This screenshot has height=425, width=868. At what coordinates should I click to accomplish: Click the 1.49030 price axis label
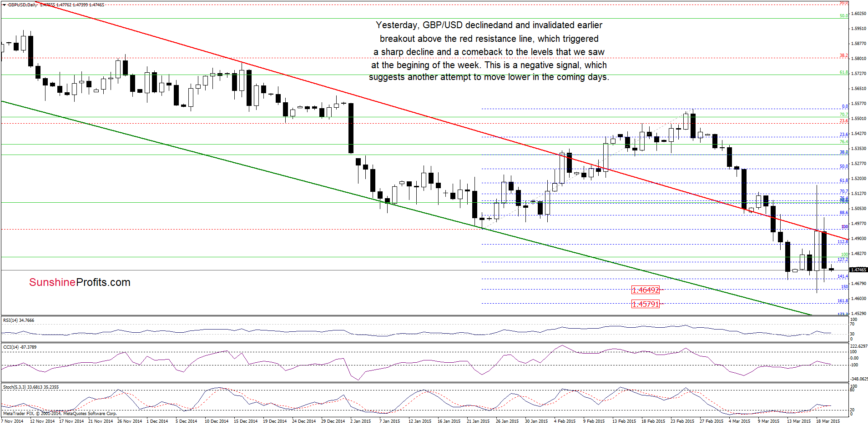point(858,239)
